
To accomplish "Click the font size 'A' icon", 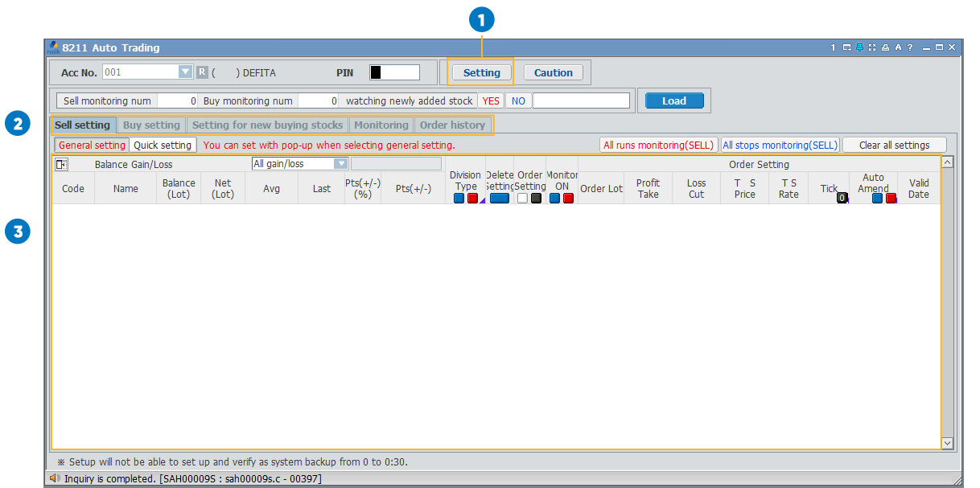I will point(898,47).
